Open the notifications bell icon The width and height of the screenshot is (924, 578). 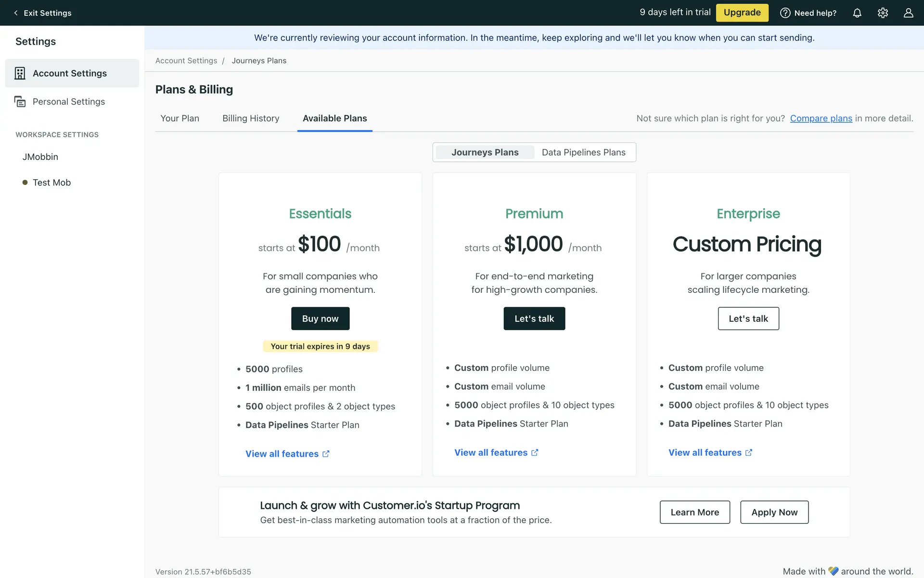pos(857,13)
